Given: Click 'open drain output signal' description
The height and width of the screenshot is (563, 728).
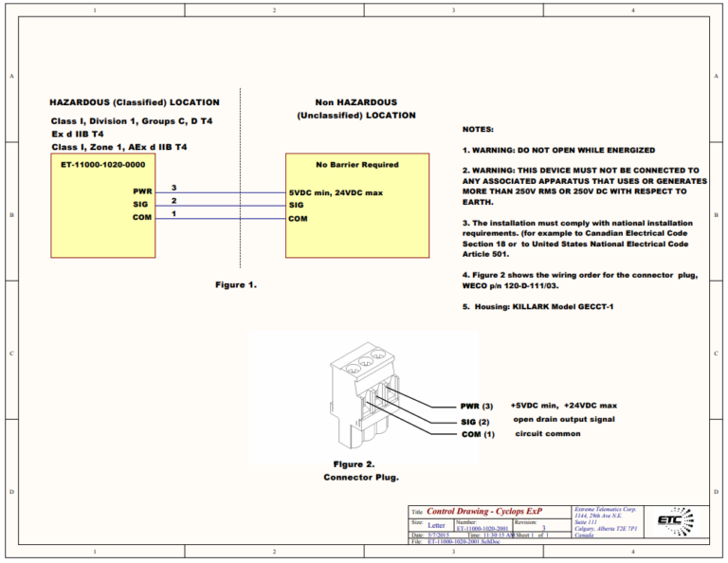Looking at the screenshot, I should [564, 419].
